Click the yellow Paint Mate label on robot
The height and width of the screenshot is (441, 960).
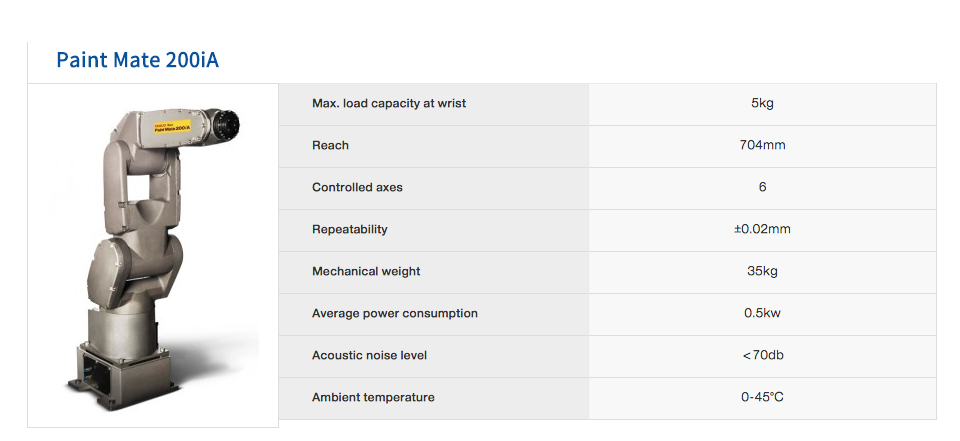pyautogui.click(x=172, y=127)
